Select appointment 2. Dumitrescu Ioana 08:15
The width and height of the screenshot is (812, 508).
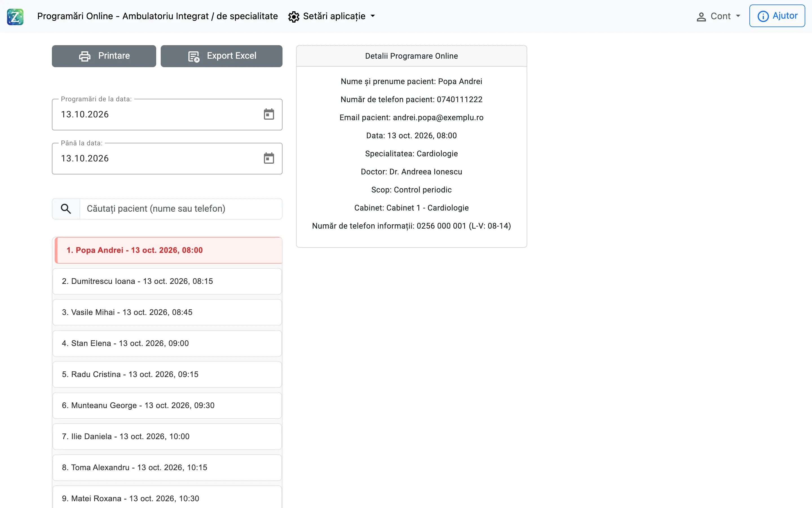(x=167, y=281)
